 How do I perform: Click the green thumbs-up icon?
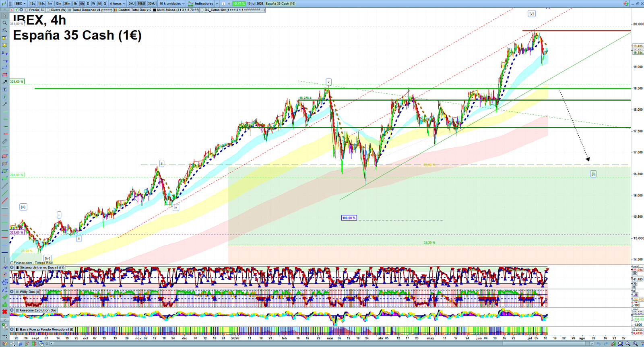pos(5,304)
